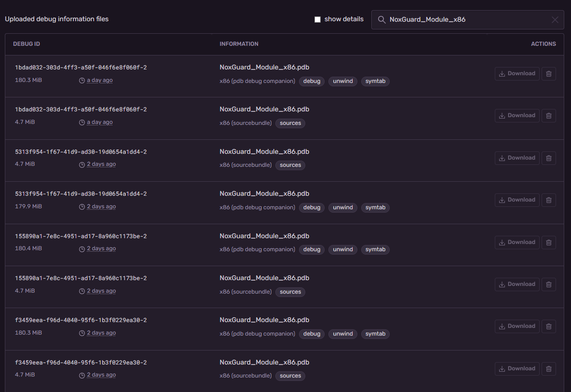Delete the f3459eea sourcebundle file
Screen dimensions: 571x392
[x=548, y=369]
